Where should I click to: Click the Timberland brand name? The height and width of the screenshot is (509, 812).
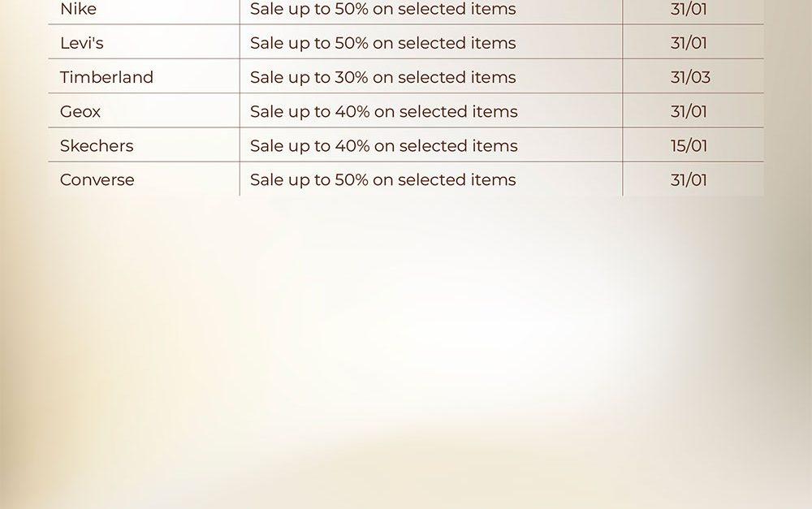point(106,77)
